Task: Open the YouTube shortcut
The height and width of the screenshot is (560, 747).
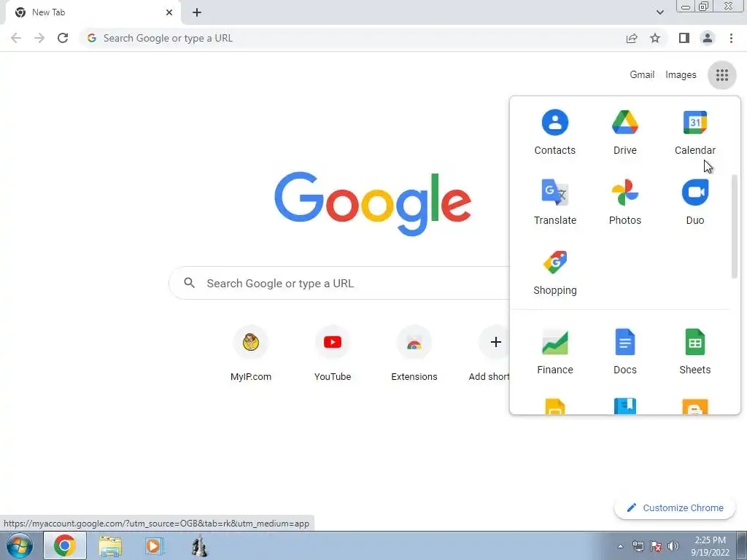Action: point(333,354)
